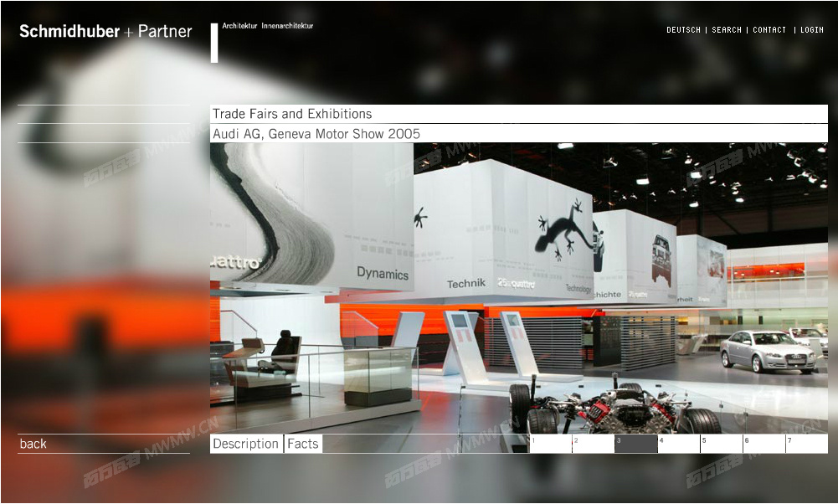The width and height of the screenshot is (838, 504).
Task: Select image number 4 in pager
Action: pyautogui.click(x=679, y=444)
